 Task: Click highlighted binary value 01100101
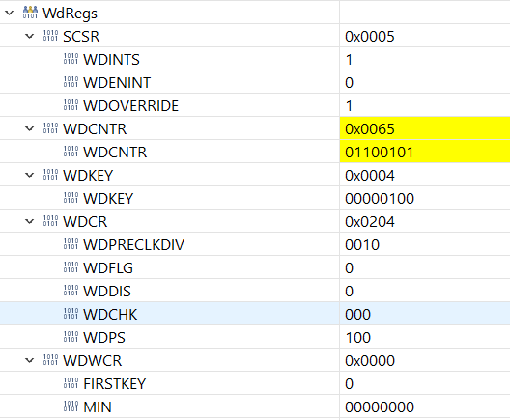click(380, 153)
